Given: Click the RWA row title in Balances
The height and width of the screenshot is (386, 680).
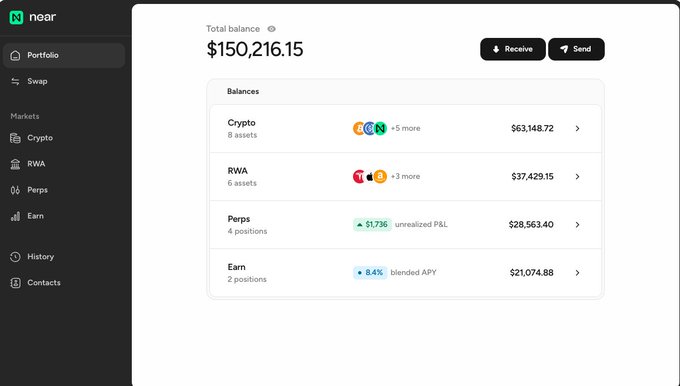Looking at the screenshot, I should [x=238, y=171].
